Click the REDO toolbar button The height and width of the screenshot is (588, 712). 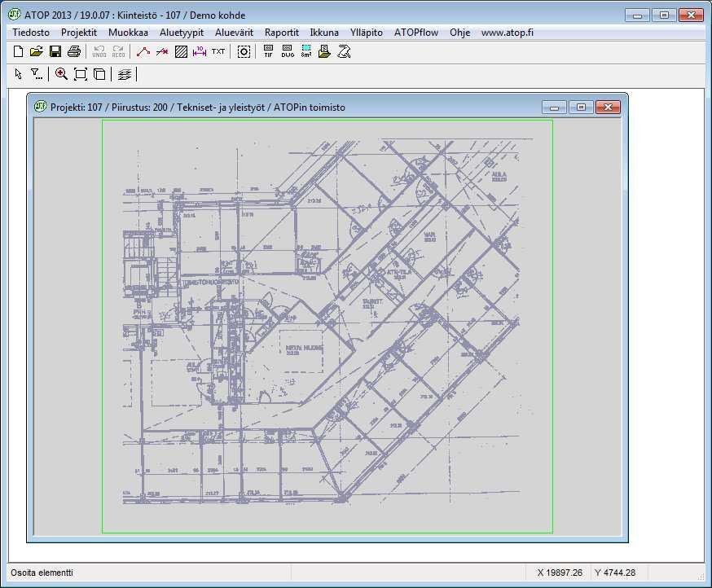(x=118, y=52)
